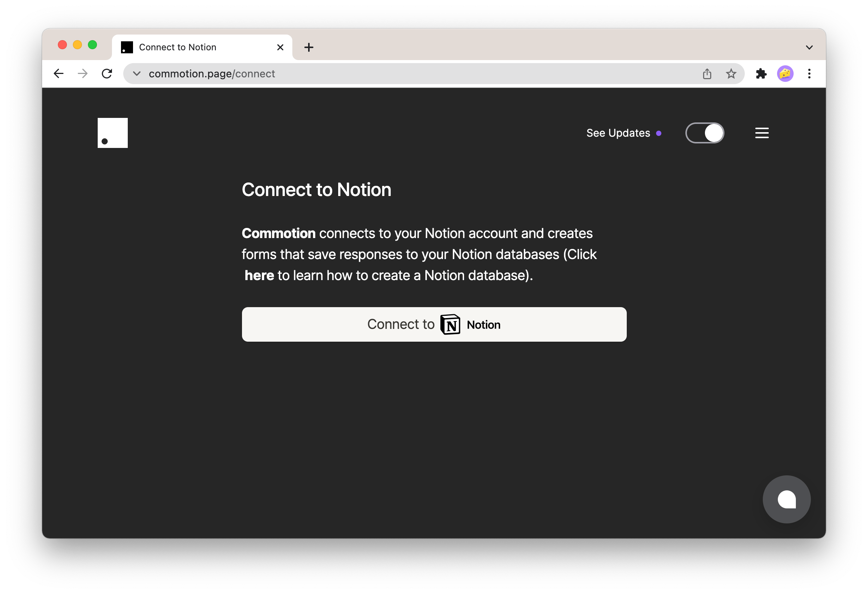Image resolution: width=868 pixels, height=594 pixels.
Task: Toggle the See Updates switch
Action: click(x=705, y=133)
